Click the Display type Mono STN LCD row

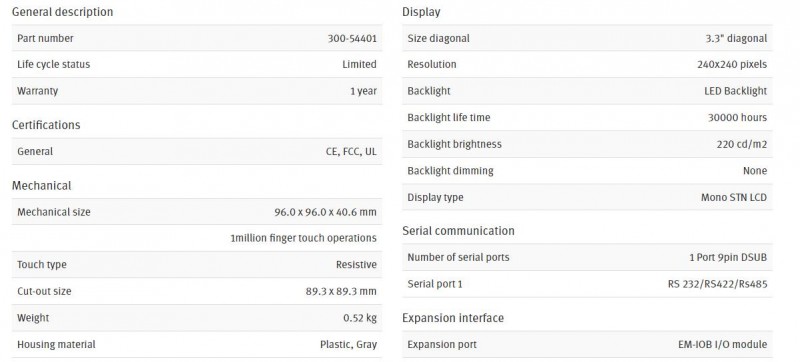587,197
